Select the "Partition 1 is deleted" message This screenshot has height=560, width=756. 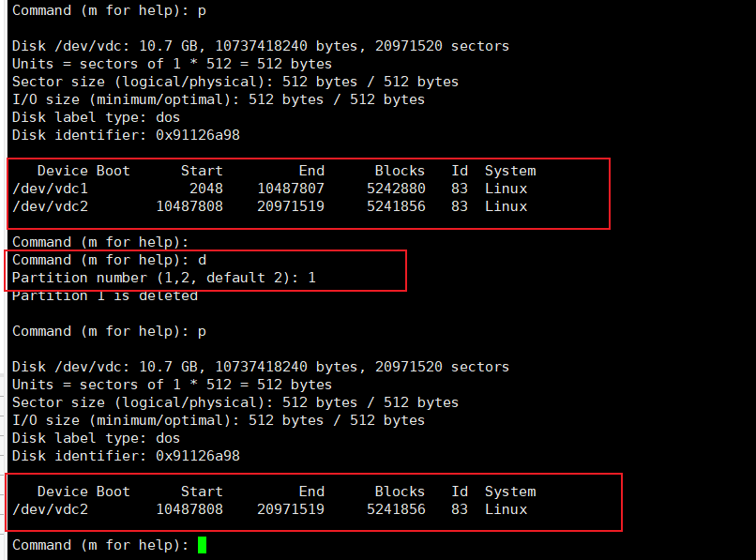pyautogui.click(x=105, y=295)
